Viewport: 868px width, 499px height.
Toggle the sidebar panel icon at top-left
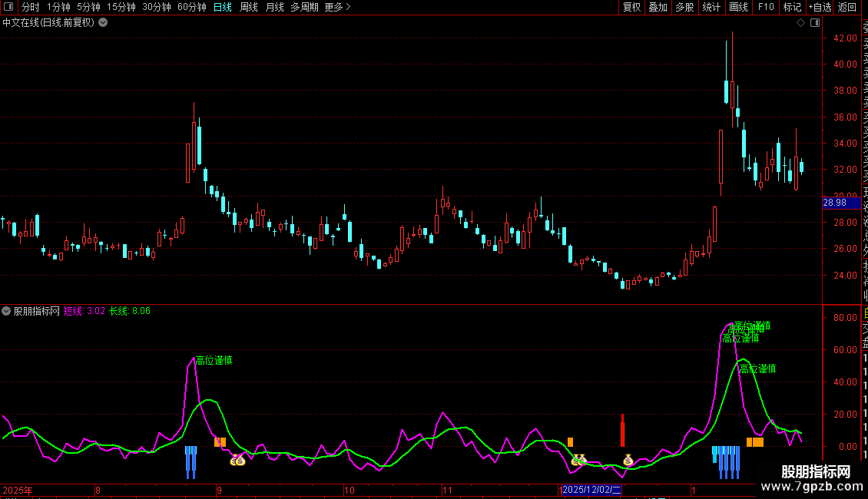[8, 7]
